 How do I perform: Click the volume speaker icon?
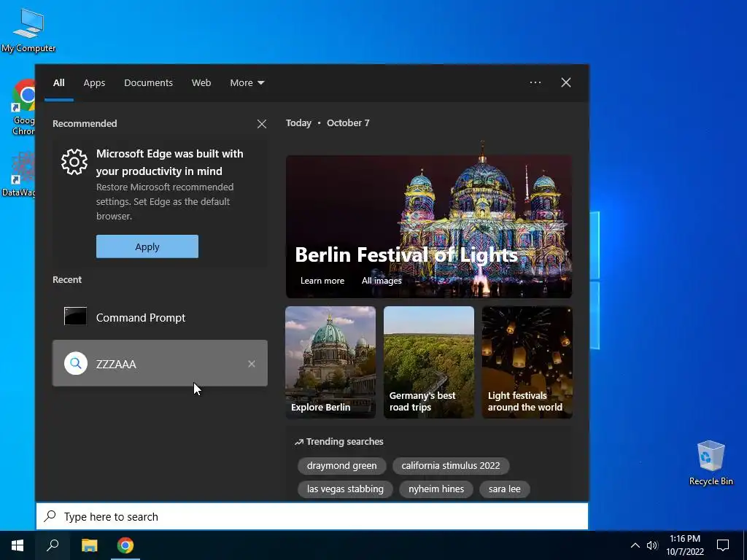[652, 545]
